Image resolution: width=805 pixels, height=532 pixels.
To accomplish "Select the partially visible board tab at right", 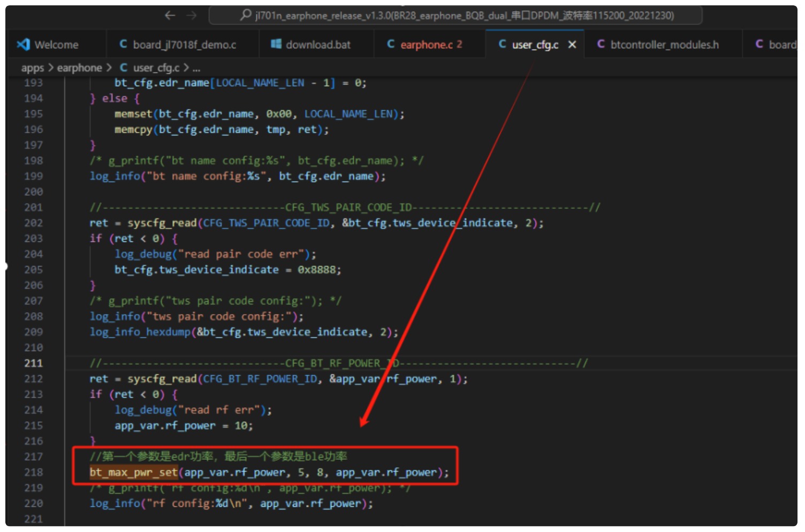I will click(x=781, y=44).
